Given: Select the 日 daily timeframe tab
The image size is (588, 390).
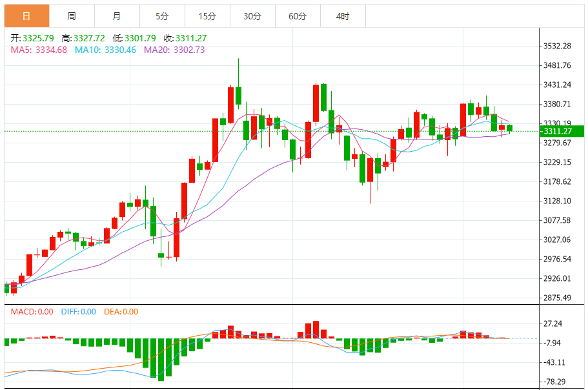Looking at the screenshot, I should (x=26, y=16).
